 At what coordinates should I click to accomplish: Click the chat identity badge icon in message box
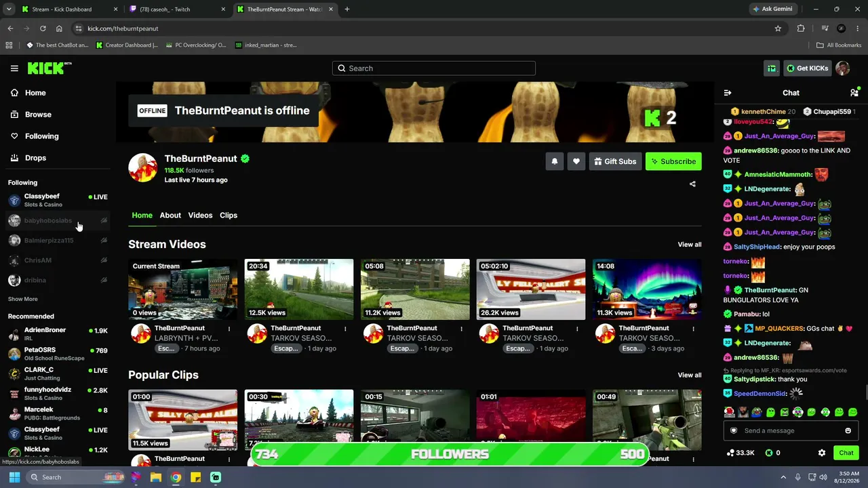(x=733, y=430)
